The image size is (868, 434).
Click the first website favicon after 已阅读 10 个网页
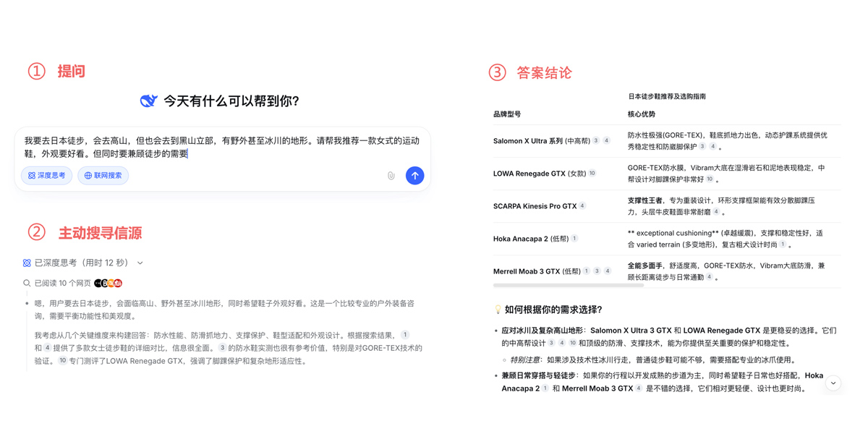point(98,282)
